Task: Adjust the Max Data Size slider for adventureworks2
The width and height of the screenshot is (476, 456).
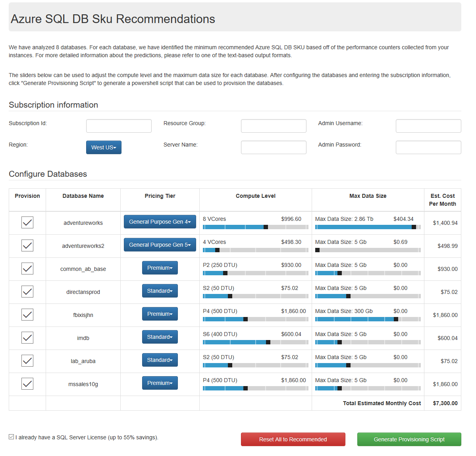Action: 317,250
